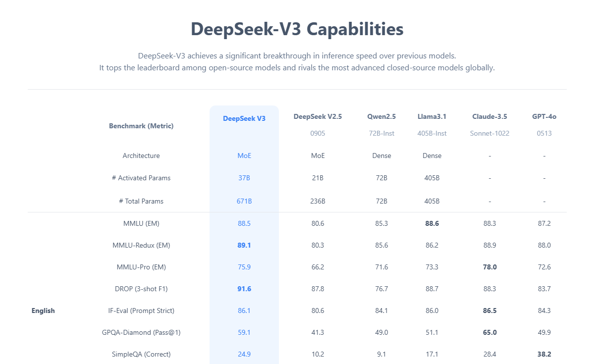Select the MMLU-Redux (EM) row label
The width and height of the screenshot is (593, 364).
click(141, 245)
